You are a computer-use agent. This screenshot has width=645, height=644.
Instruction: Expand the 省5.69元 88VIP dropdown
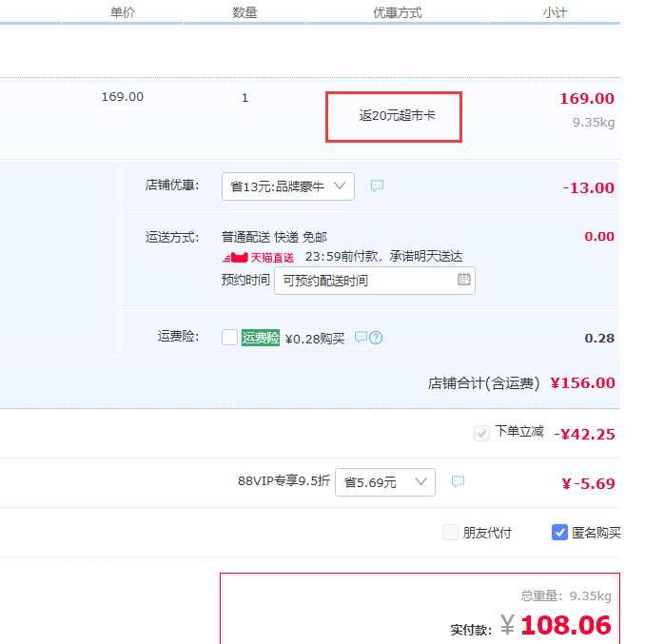[384, 482]
